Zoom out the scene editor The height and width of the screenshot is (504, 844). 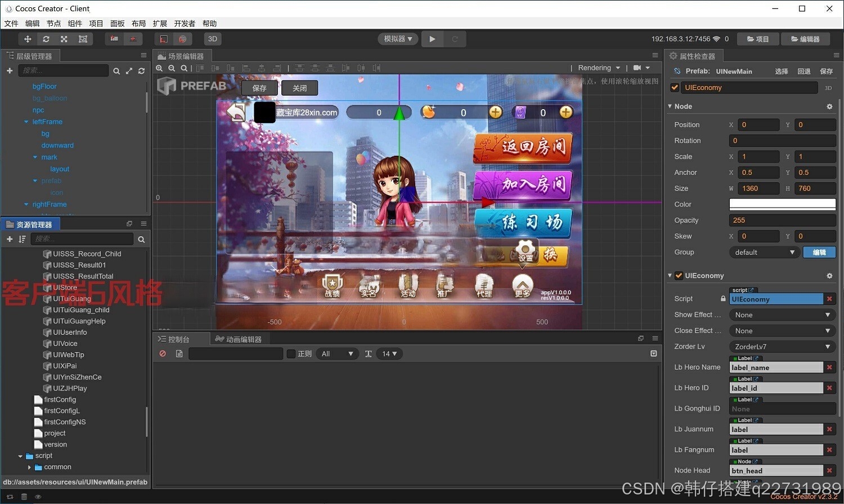[x=172, y=68]
